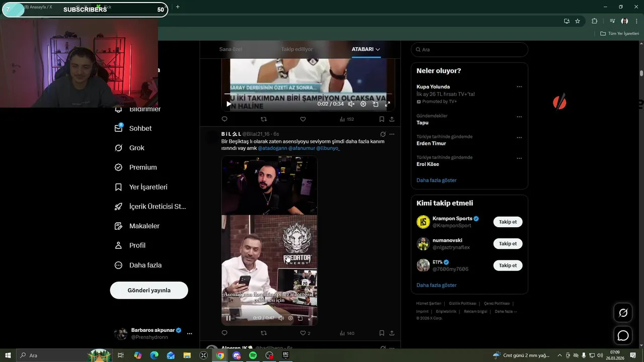
Task: Open account menu dots for Barbaros akpunar
Action: click(x=190, y=333)
